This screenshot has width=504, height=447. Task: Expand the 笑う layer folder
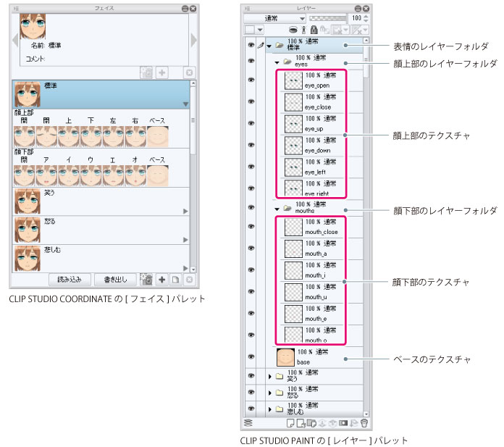click(270, 376)
